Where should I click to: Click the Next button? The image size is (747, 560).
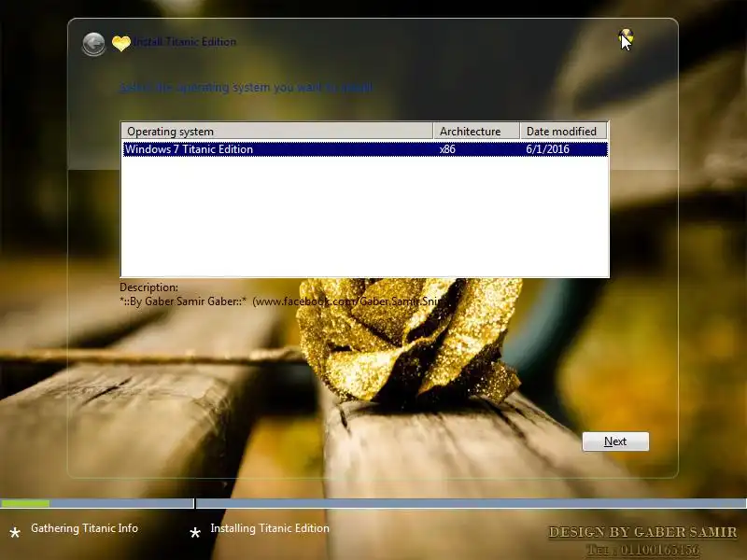coord(615,441)
